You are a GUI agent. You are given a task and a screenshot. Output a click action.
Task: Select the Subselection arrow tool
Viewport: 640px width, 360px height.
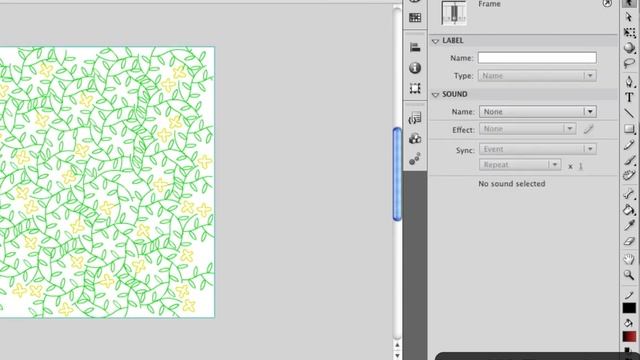point(629,17)
